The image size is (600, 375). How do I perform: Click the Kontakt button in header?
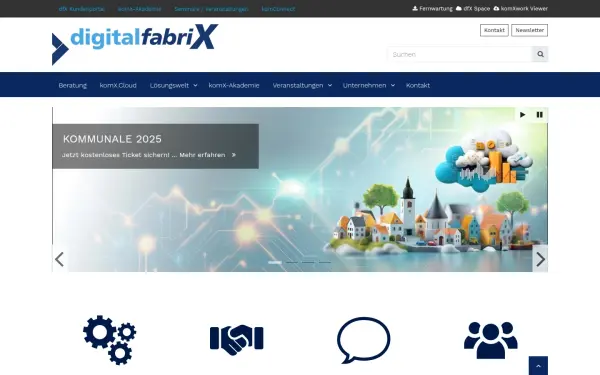coord(494,30)
